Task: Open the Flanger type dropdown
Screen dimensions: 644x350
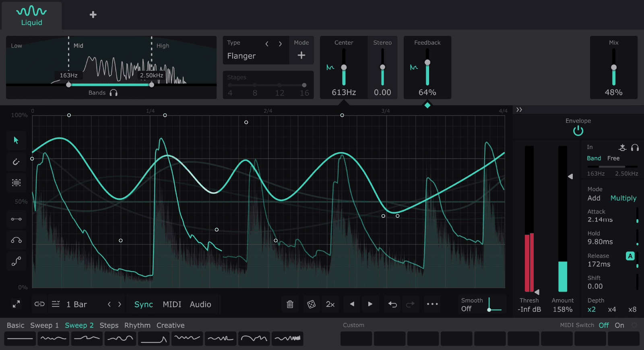Action: click(241, 56)
